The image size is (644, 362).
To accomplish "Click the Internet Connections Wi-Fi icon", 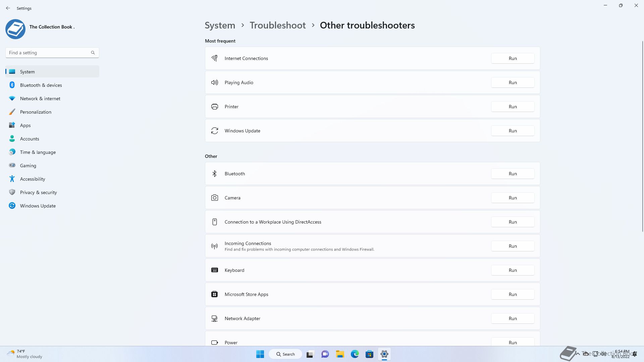I will [215, 58].
